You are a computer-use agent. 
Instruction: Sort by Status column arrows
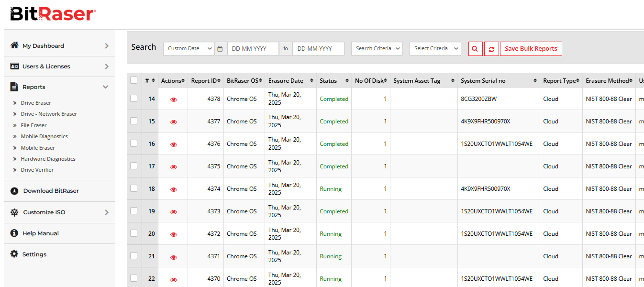point(347,81)
